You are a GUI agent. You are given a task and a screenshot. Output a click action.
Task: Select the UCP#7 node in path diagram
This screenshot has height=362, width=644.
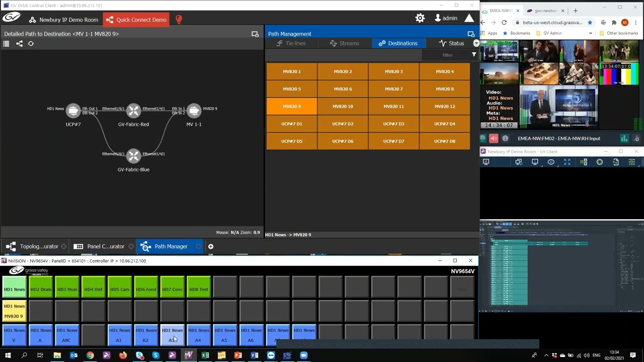pos(73,110)
